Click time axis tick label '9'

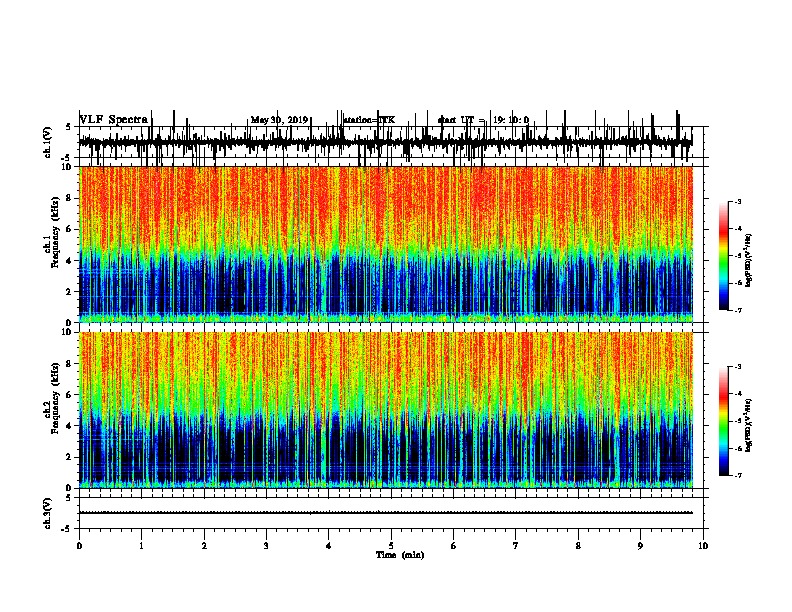point(640,546)
